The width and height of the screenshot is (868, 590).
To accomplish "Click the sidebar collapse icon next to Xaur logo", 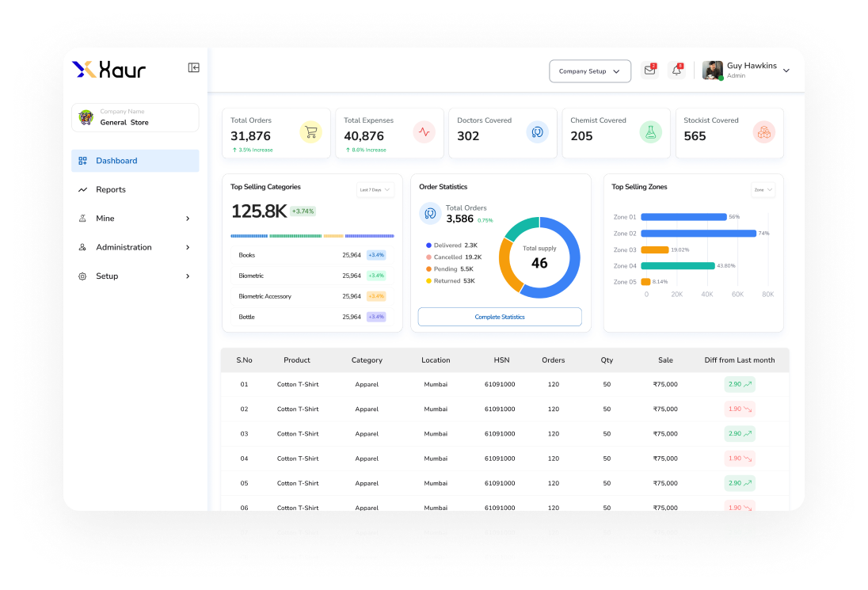I will (193, 68).
